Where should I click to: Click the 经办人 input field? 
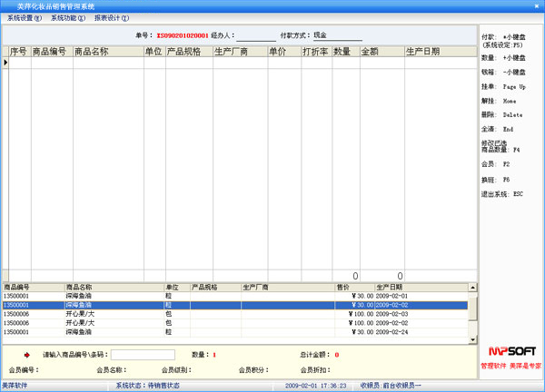[x=255, y=35]
